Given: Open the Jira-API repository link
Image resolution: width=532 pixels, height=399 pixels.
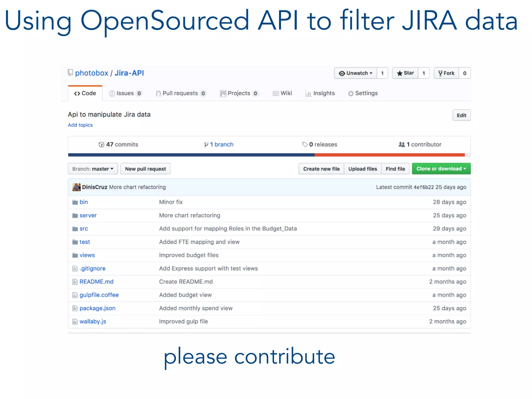Looking at the screenshot, I should tap(129, 73).
